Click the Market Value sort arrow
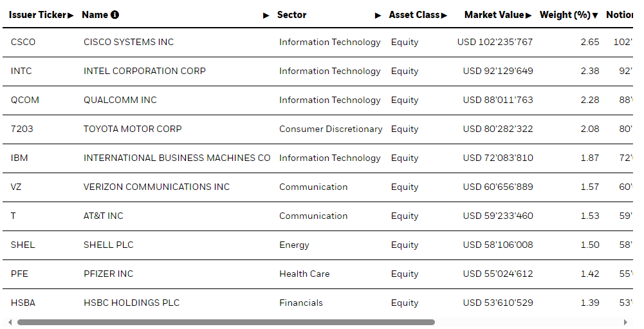This screenshot has width=644, height=329. click(x=528, y=15)
